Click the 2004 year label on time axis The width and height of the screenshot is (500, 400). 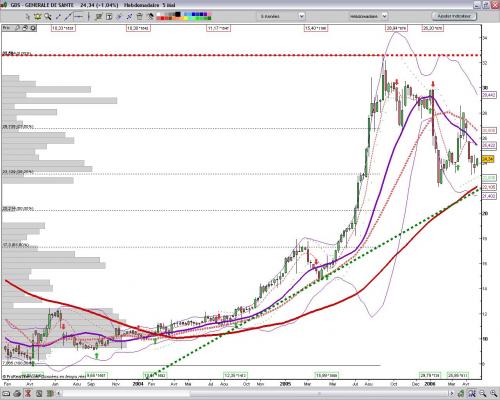coord(138,384)
